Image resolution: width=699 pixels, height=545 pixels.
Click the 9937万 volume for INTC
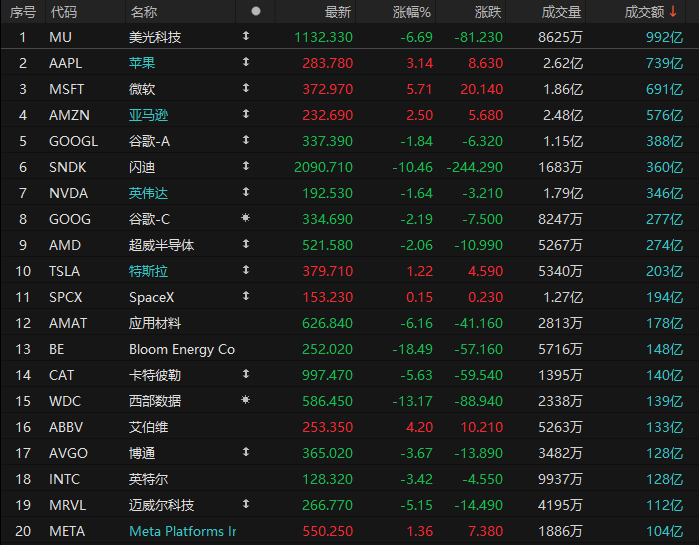coord(560,479)
